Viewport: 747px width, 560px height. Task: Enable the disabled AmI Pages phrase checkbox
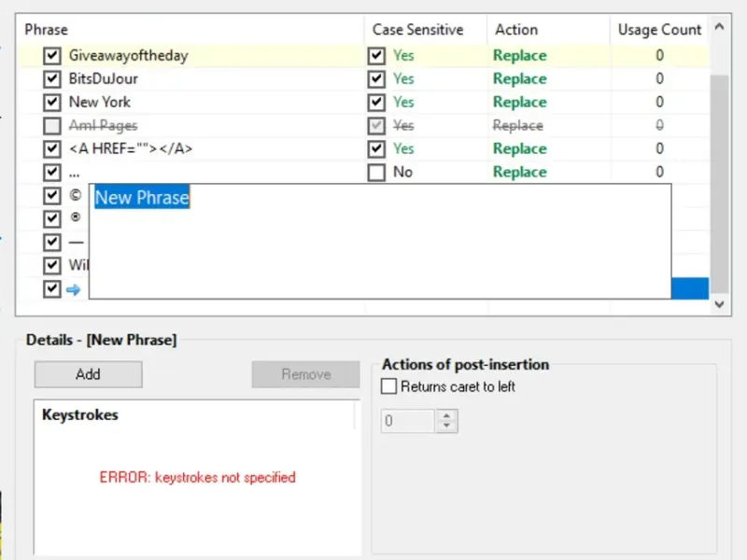click(x=51, y=126)
